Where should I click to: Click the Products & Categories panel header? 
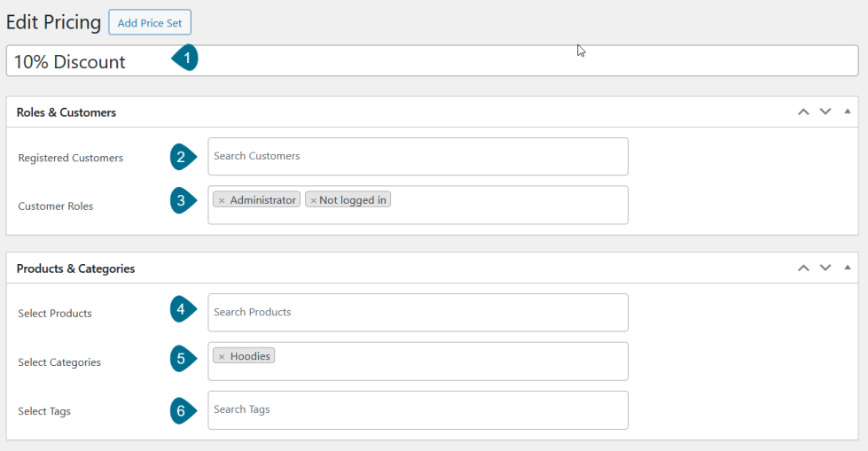pos(355,268)
